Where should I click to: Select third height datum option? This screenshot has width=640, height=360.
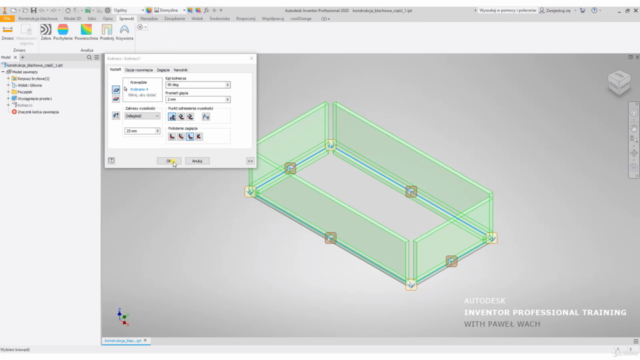coord(190,117)
